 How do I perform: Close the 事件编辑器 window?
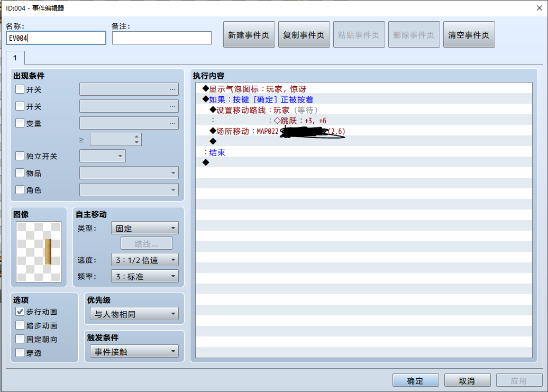pyautogui.click(x=539, y=8)
